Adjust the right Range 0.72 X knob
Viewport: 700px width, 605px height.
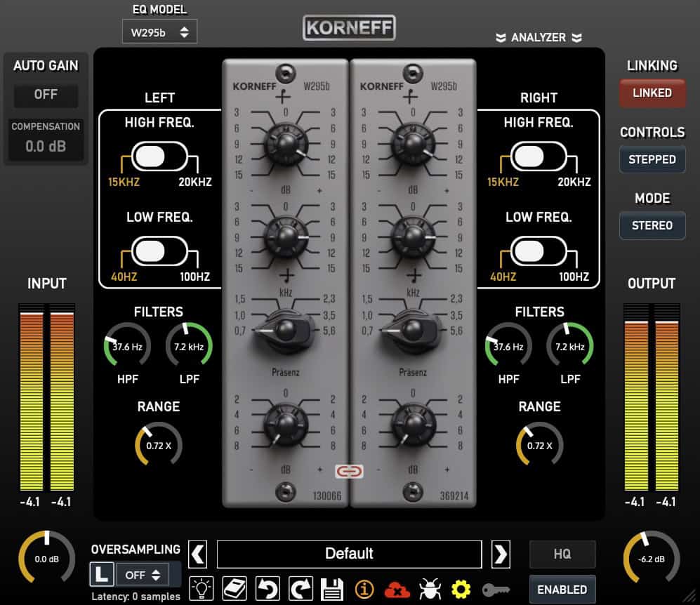(540, 445)
